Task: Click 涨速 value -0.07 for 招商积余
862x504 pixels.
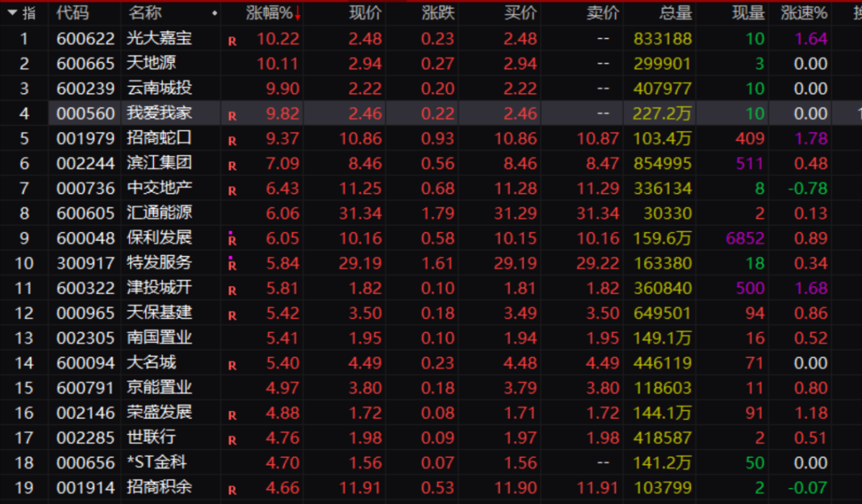Action: click(807, 487)
